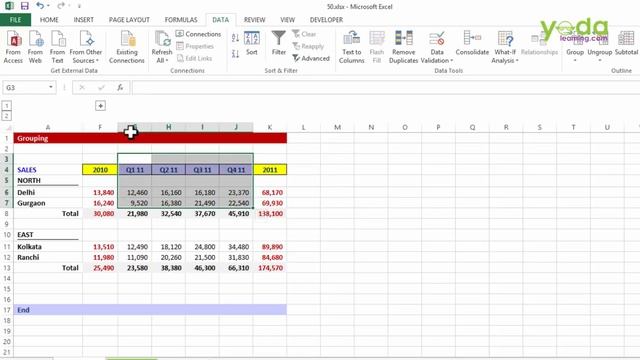Viewport: 640px width, 360px height.
Task: Click the Ranchi row label
Action: (x=28, y=257)
